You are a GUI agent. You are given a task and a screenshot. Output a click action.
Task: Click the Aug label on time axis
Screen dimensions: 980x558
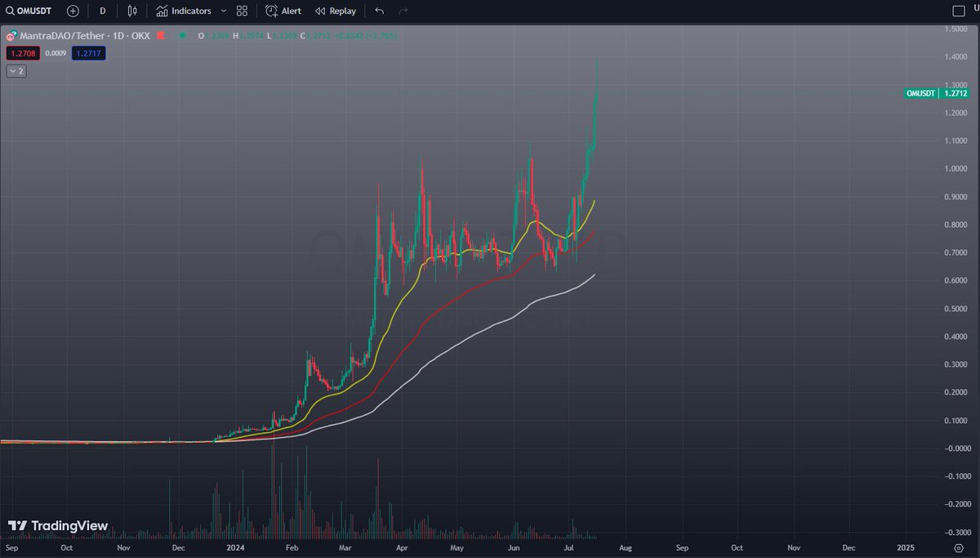click(626, 547)
